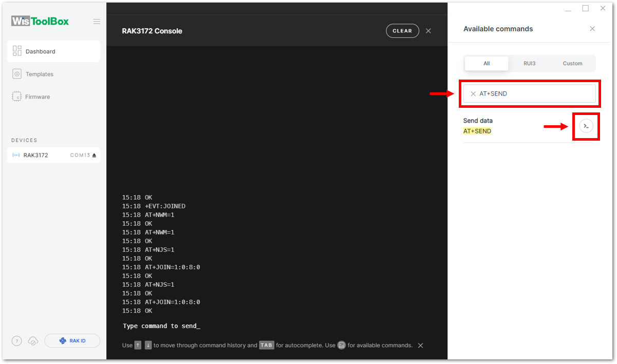The width and height of the screenshot is (617, 364).
Task: Click the Firmware chip icon
Action: click(17, 97)
